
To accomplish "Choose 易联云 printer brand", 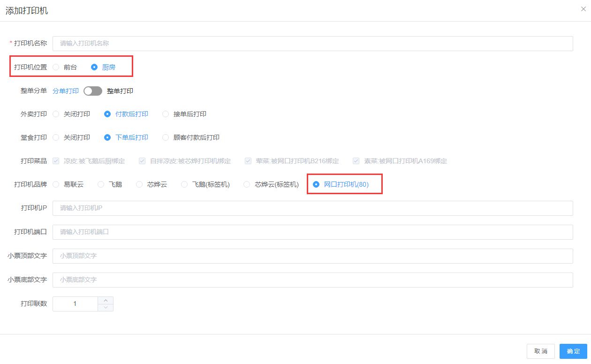I will [x=56, y=184].
